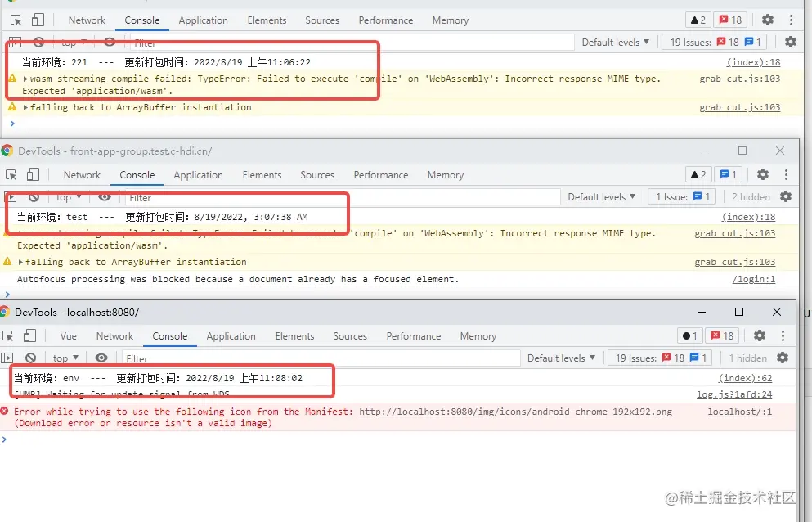Image resolution: width=812 pixels, height=522 pixels.
Task: Click 18 errors badge in localhost DevTools tab bar
Action: 722,336
